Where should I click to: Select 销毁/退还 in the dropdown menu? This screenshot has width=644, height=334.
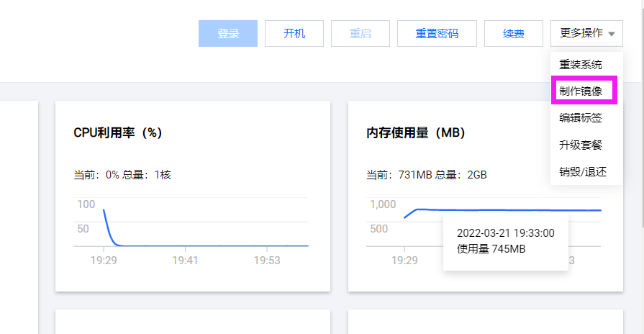583,172
